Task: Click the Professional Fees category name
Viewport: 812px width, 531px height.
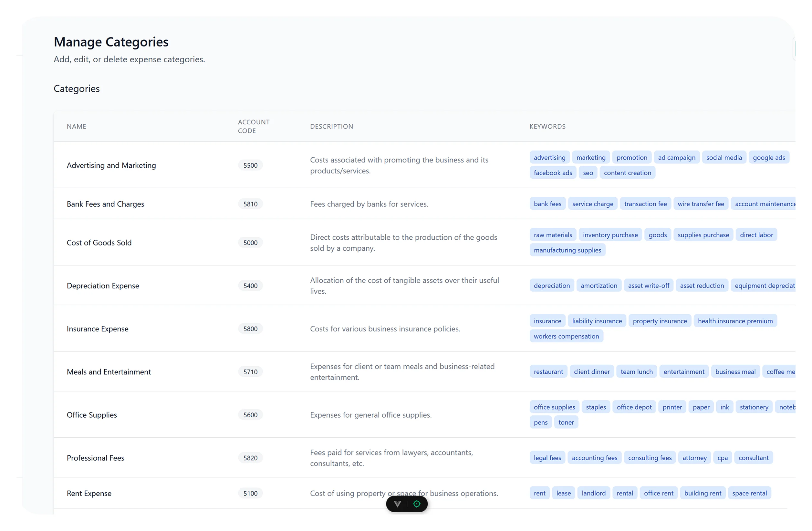Action: (x=96, y=458)
